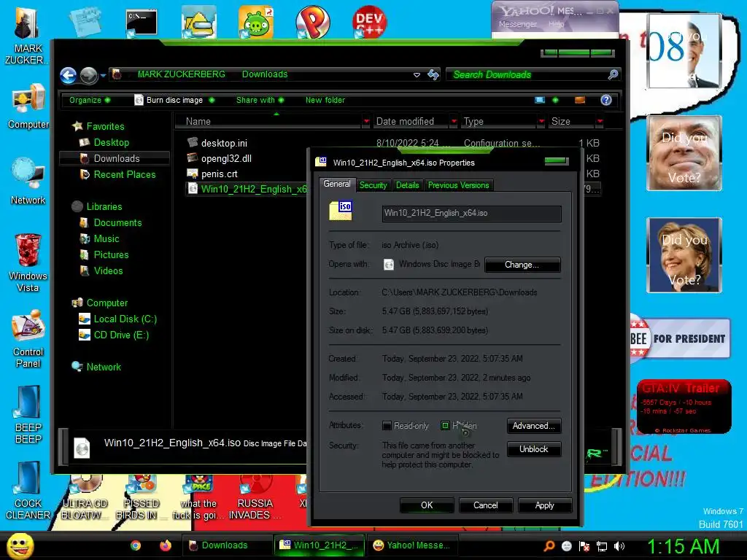Open the Action Center flag tray icon

click(x=584, y=546)
